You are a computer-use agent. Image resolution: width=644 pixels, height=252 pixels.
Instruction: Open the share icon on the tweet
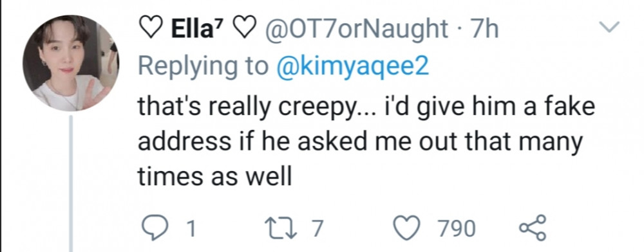(533, 228)
